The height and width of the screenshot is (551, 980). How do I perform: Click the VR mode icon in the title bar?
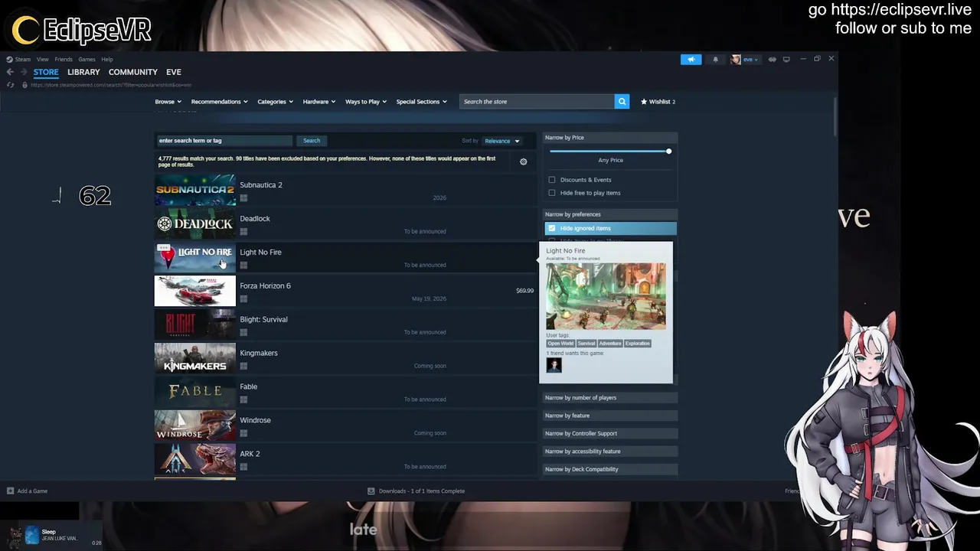[772, 59]
